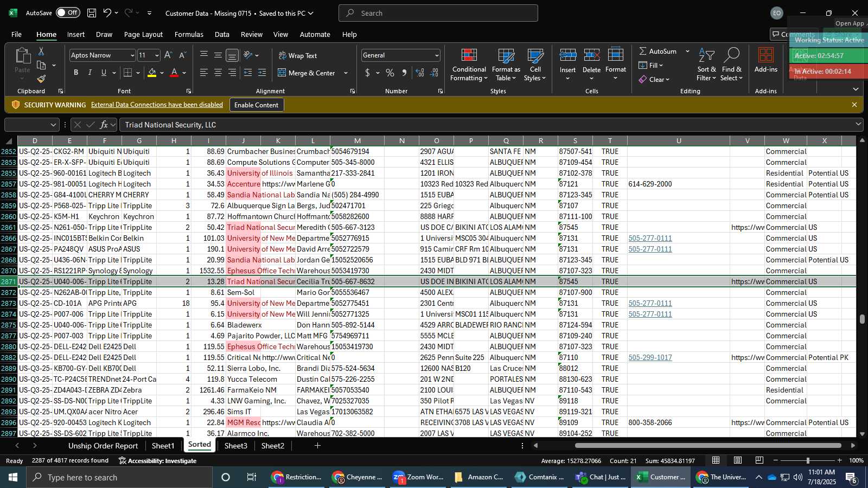This screenshot has height=488, width=868.
Task: Toggle Bold formatting
Action: pos(76,73)
